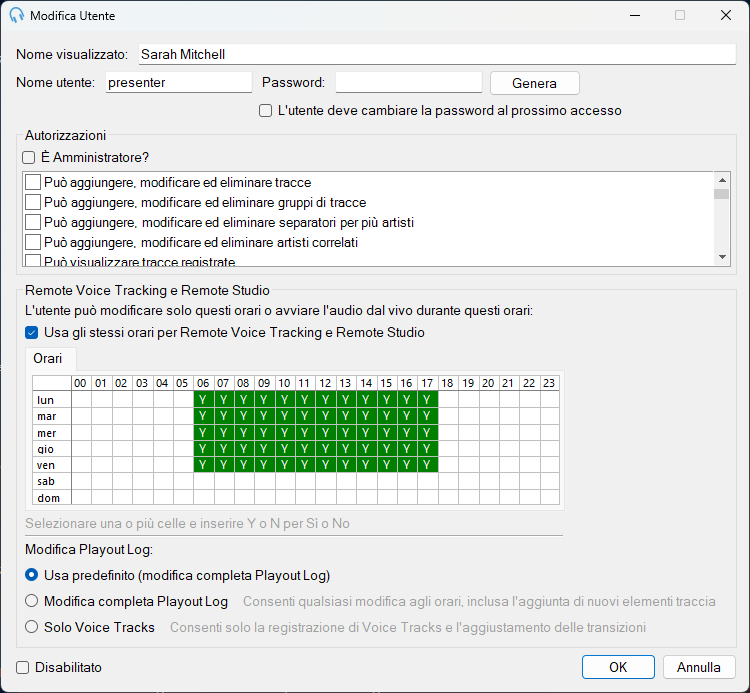Viewport: 750px width, 693px height.
Task: Close the Modifica Utente dialog
Action: (x=725, y=15)
